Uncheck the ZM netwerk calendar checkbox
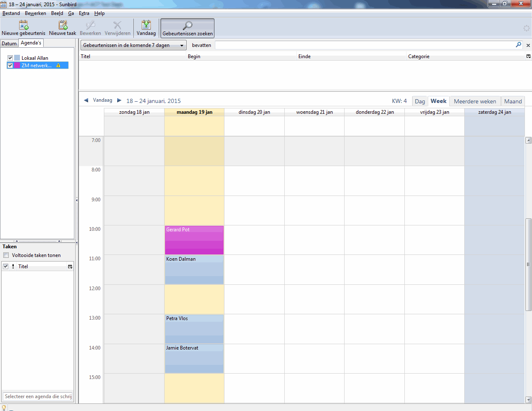This screenshot has height=411, width=532. (10, 66)
